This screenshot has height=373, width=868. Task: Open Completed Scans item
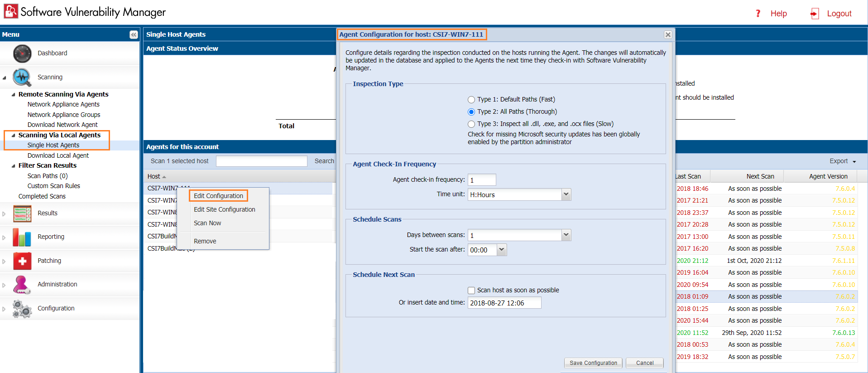[42, 196]
